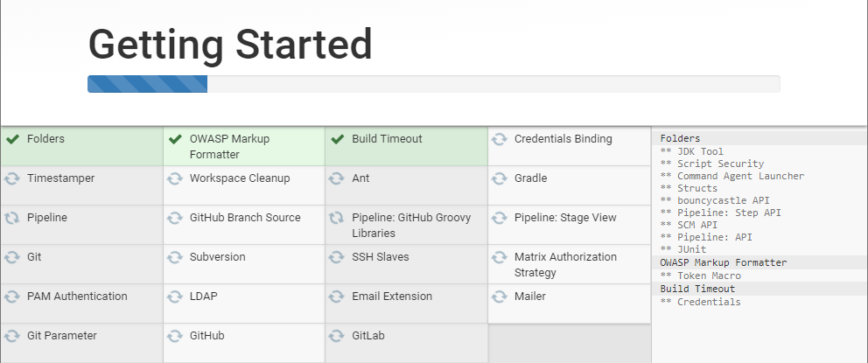Image resolution: width=868 pixels, height=363 pixels.
Task: Select the Pipeline: Stage View plugin label
Action: coord(565,218)
